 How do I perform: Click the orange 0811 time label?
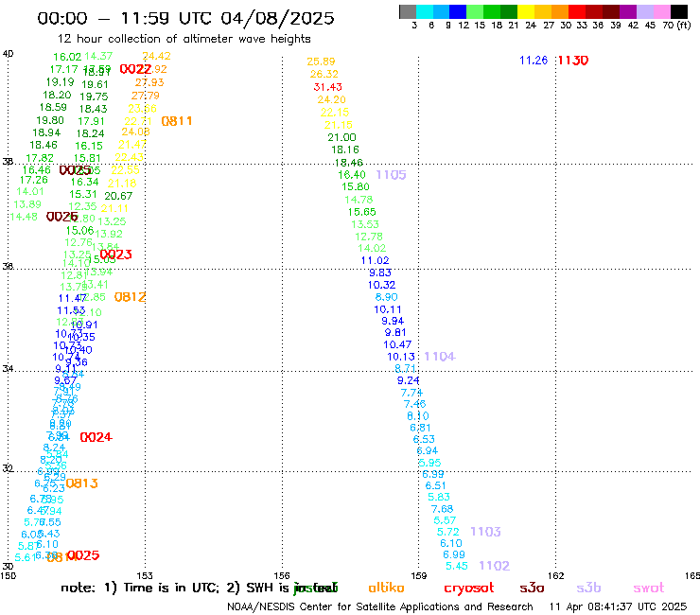[177, 121]
